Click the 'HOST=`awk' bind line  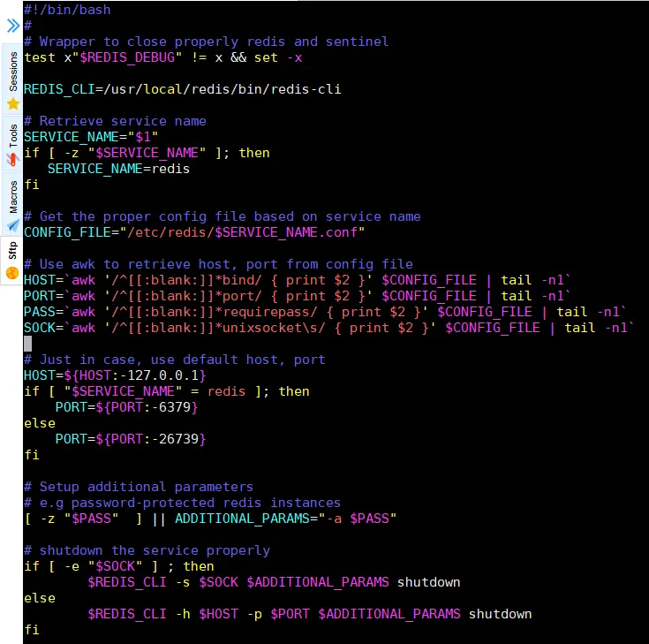tap(298, 280)
